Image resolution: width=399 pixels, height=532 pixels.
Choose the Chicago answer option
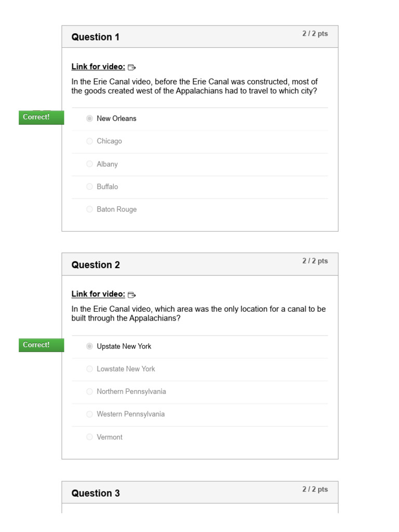pos(90,141)
